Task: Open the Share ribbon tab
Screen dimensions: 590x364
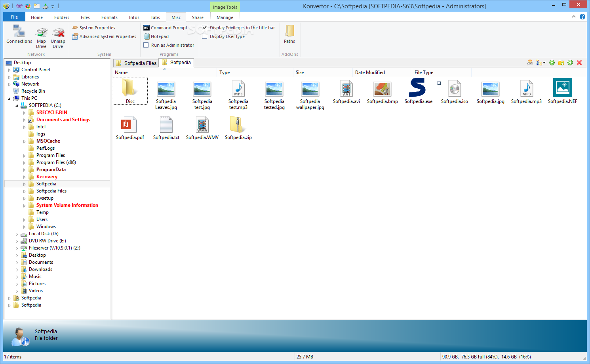Action: [198, 17]
